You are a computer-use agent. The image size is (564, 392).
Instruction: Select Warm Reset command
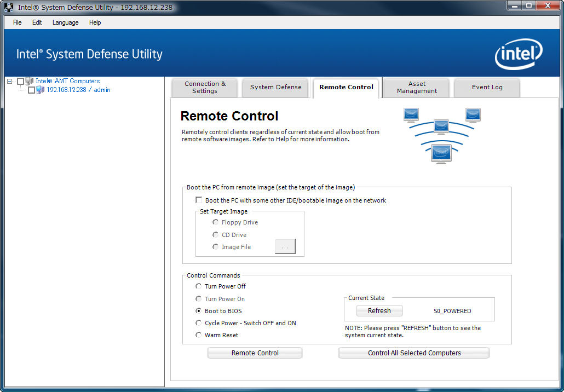pos(198,335)
